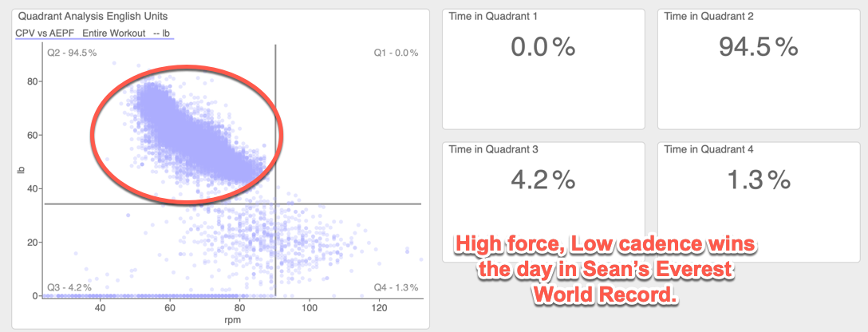This screenshot has width=868, height=332.
Task: Click the 0.0% value in Quadrant 1 card
Action: (x=542, y=48)
